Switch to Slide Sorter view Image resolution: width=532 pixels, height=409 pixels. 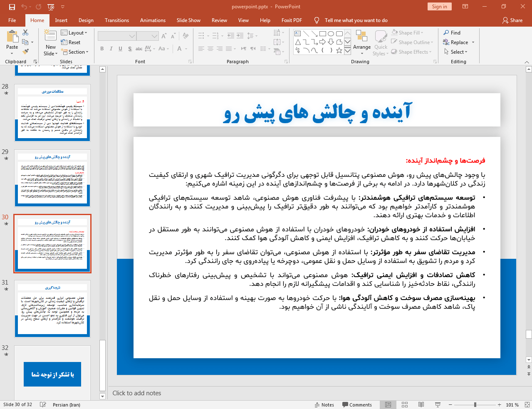tap(405, 404)
